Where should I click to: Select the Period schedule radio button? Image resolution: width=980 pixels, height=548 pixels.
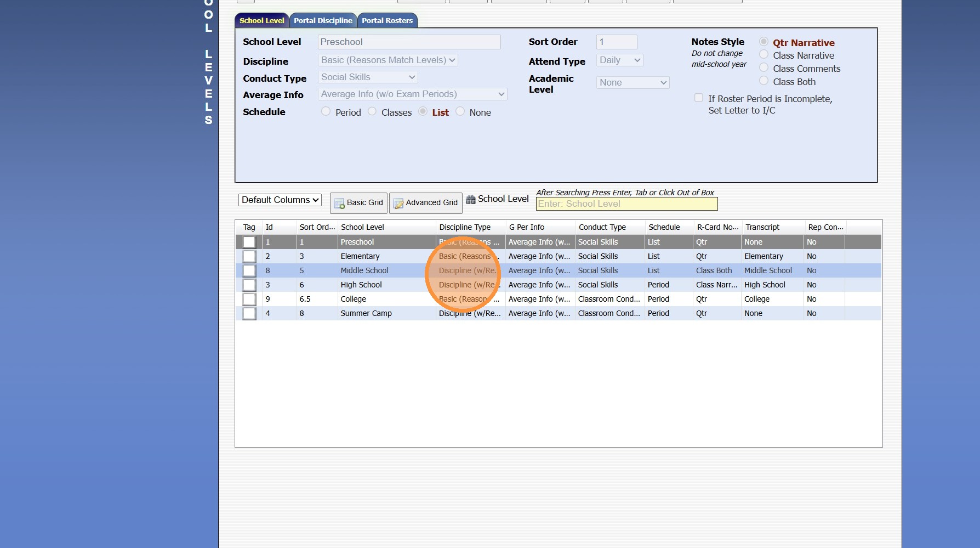pyautogui.click(x=326, y=112)
